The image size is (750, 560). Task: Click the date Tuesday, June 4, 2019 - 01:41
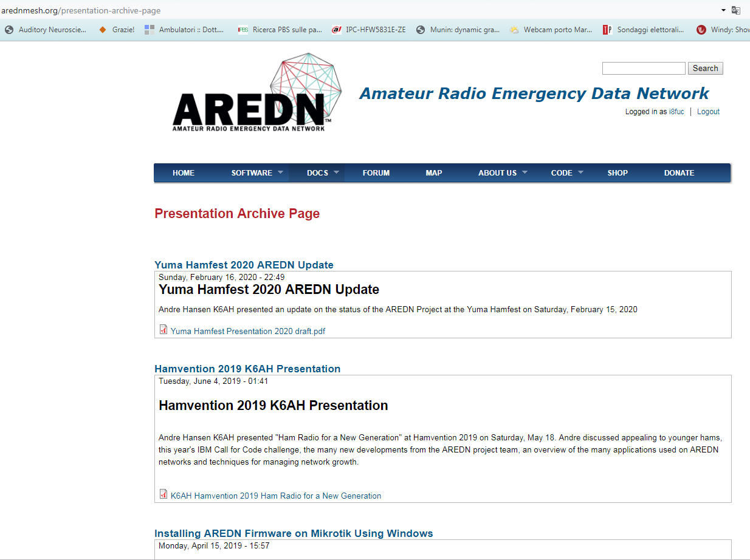point(213,381)
